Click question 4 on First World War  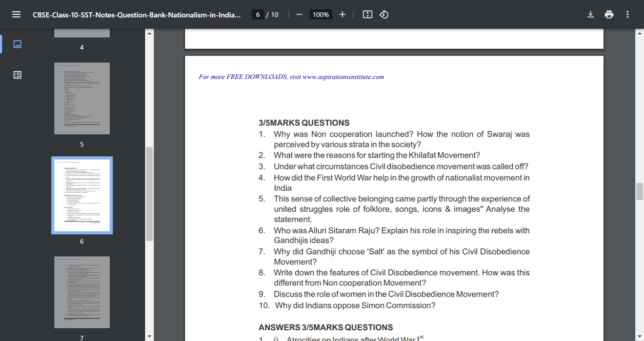394,183
